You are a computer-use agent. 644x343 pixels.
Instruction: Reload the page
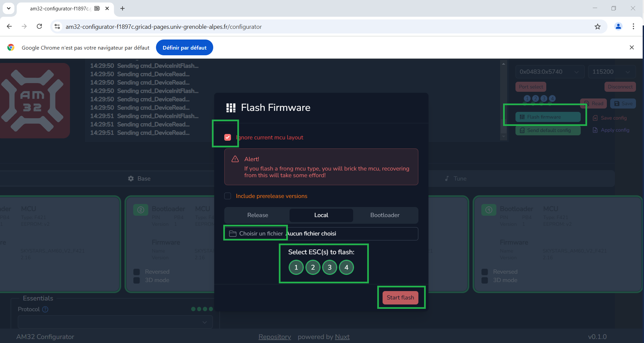click(39, 26)
